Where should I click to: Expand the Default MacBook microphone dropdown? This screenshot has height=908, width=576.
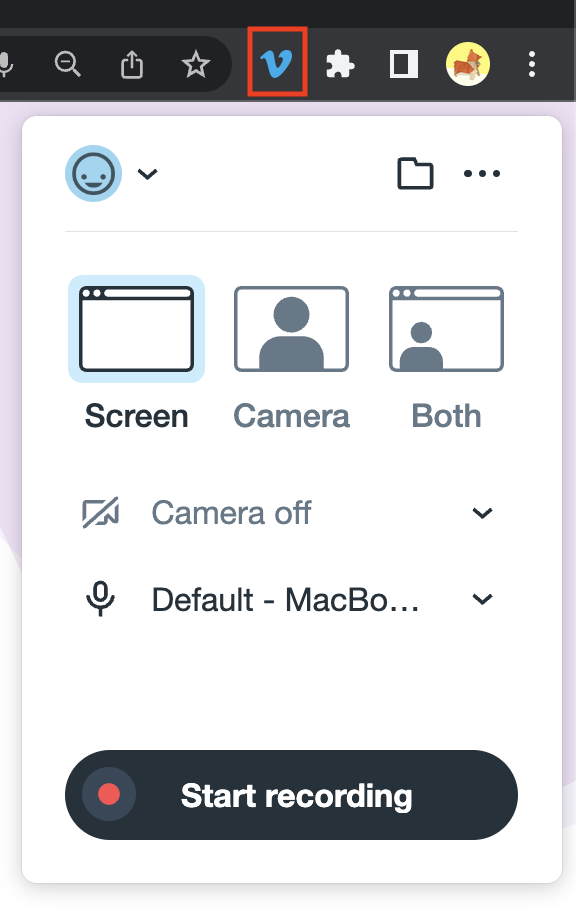291,599
